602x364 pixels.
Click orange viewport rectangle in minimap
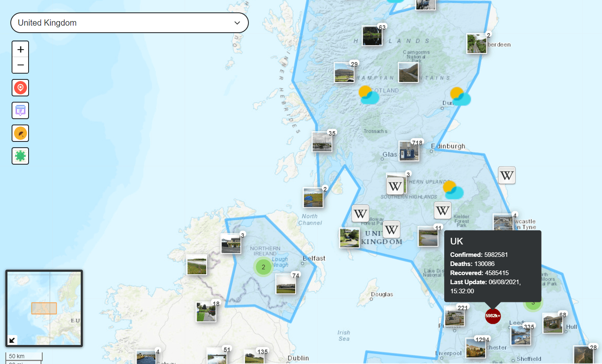[44, 308]
